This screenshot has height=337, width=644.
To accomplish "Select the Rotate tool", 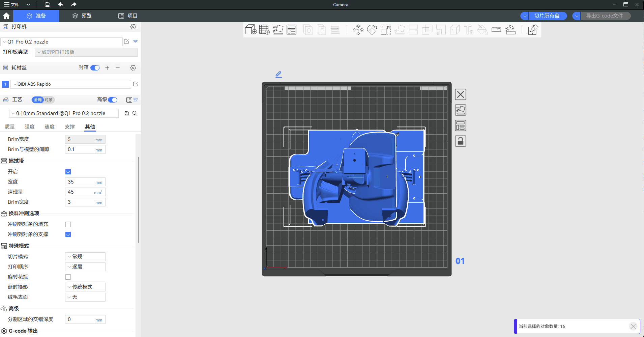I will click(x=372, y=30).
